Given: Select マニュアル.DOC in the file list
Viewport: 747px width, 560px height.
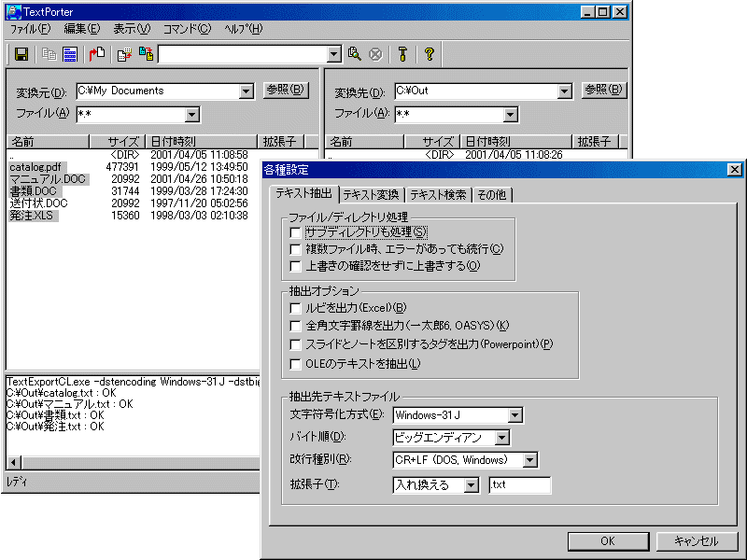Looking at the screenshot, I should pos(49,179).
